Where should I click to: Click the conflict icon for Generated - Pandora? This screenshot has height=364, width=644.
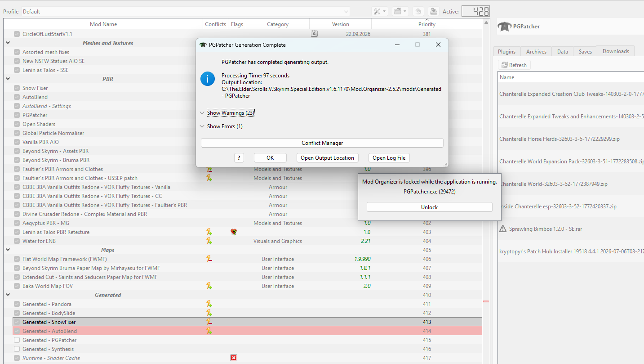(x=209, y=304)
